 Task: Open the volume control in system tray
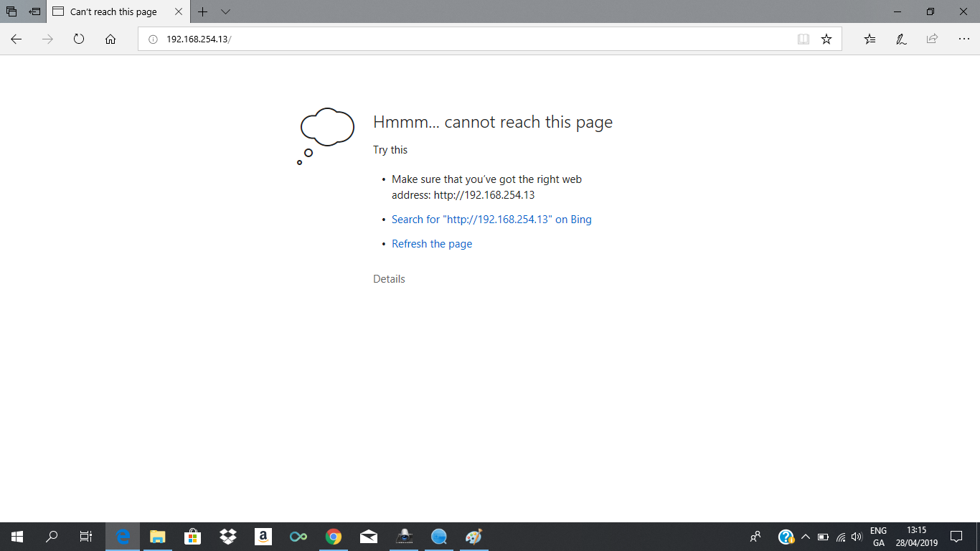tap(856, 537)
